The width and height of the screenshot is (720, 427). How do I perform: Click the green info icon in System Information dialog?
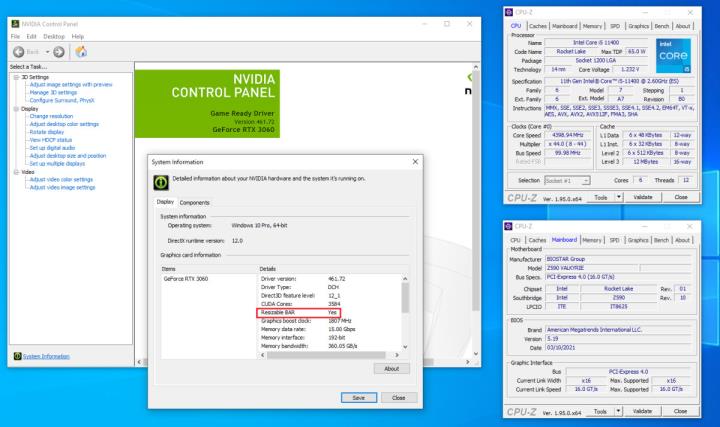coord(161,183)
